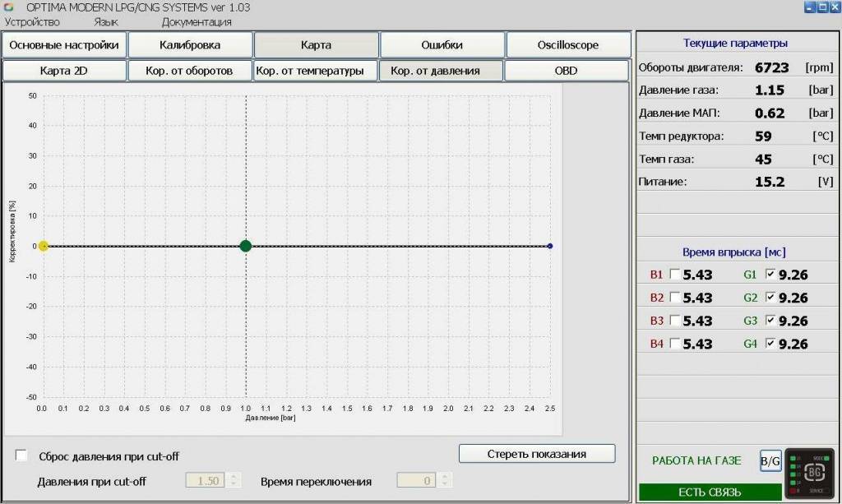Screen dimensions: 842x504
Task: Click the MODE indicator light on the BG switch
Action: pos(826,458)
